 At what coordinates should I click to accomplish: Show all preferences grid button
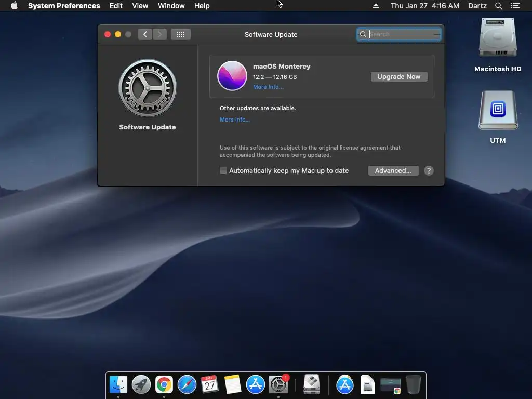(180, 34)
